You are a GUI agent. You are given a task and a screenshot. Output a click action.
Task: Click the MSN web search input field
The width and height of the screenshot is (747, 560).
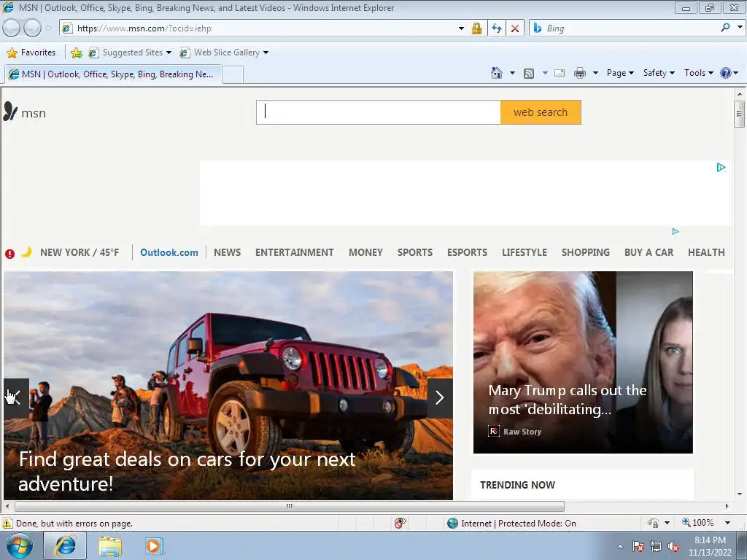(379, 112)
